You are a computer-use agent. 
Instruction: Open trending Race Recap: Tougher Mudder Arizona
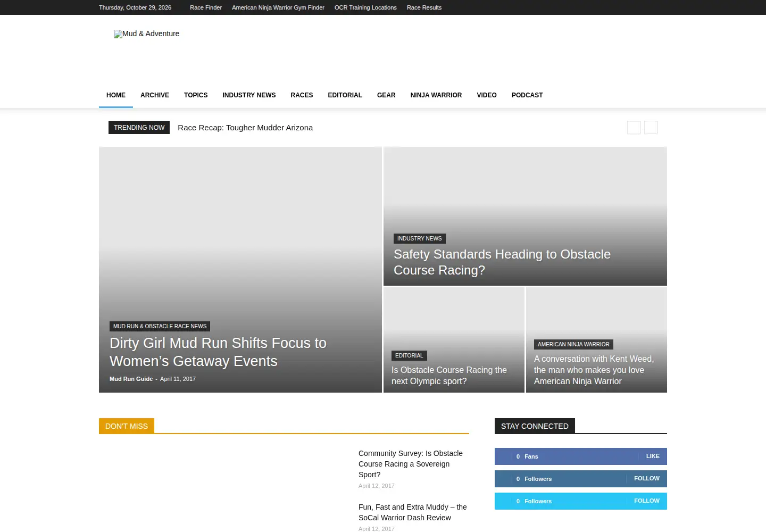tap(245, 128)
